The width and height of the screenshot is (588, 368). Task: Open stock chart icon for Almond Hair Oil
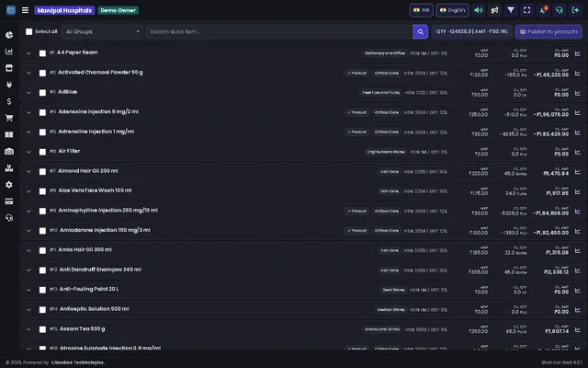[578, 172]
